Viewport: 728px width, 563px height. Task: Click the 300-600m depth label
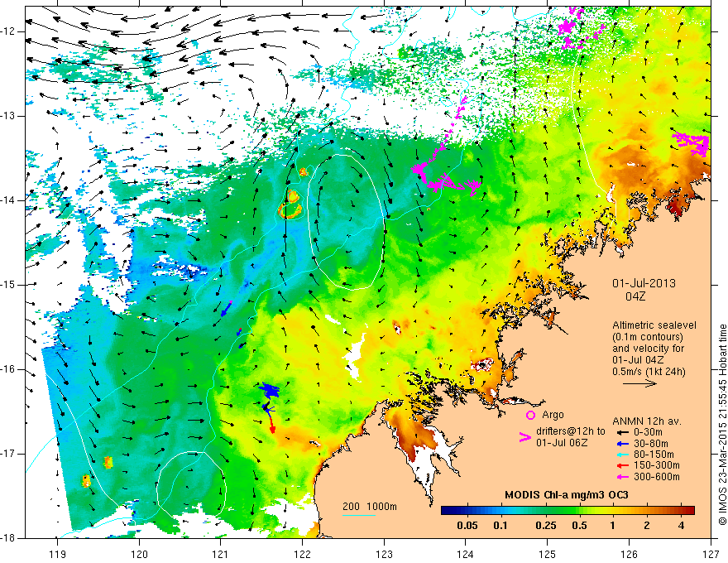657,477
